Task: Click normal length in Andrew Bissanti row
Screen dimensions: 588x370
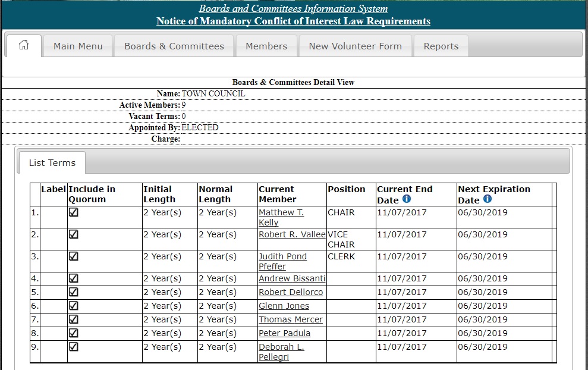Action: (218, 278)
